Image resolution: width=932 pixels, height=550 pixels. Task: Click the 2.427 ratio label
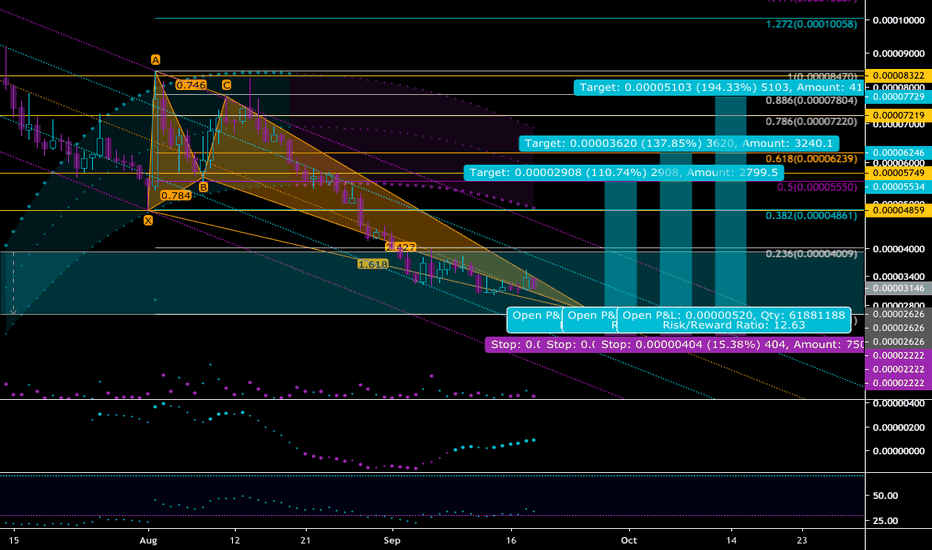point(401,247)
